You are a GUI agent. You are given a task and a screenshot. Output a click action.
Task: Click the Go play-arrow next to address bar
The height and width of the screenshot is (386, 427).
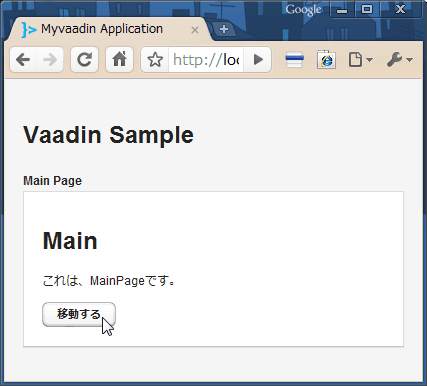(x=258, y=60)
